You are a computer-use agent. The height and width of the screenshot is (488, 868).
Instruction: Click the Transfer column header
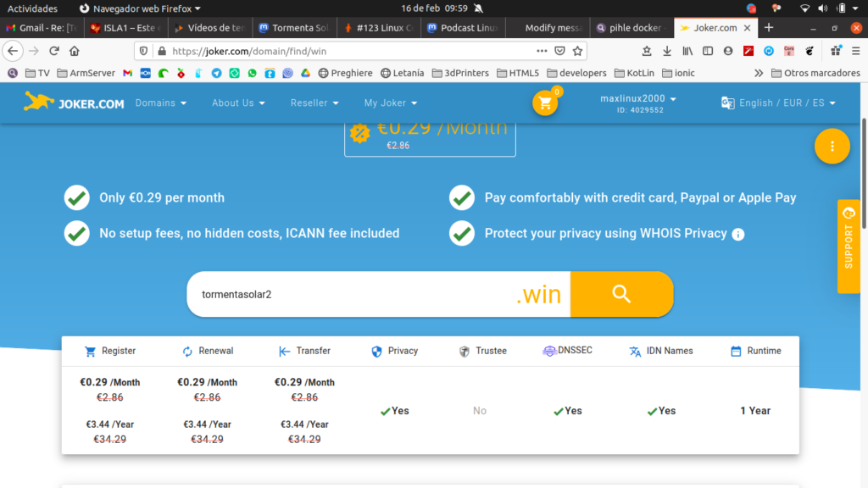tap(305, 351)
